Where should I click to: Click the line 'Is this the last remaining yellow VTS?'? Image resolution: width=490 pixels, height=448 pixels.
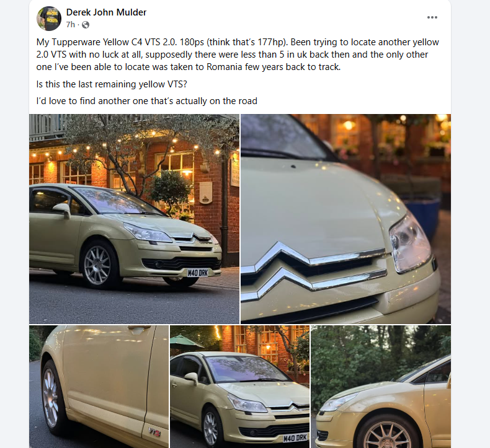112,84
